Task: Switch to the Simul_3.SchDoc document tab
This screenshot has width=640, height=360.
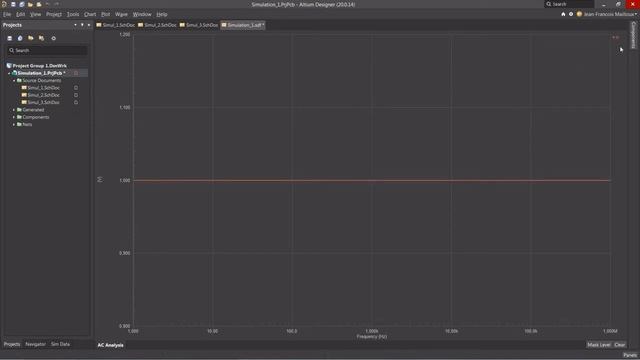Action: [199, 25]
